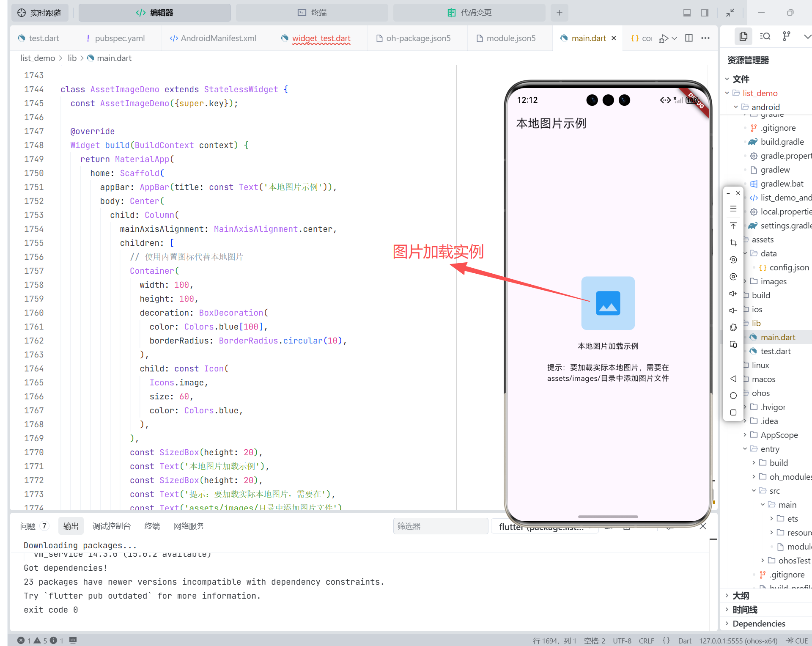
Task: Toggle the bottom panel layout
Action: [687, 13]
